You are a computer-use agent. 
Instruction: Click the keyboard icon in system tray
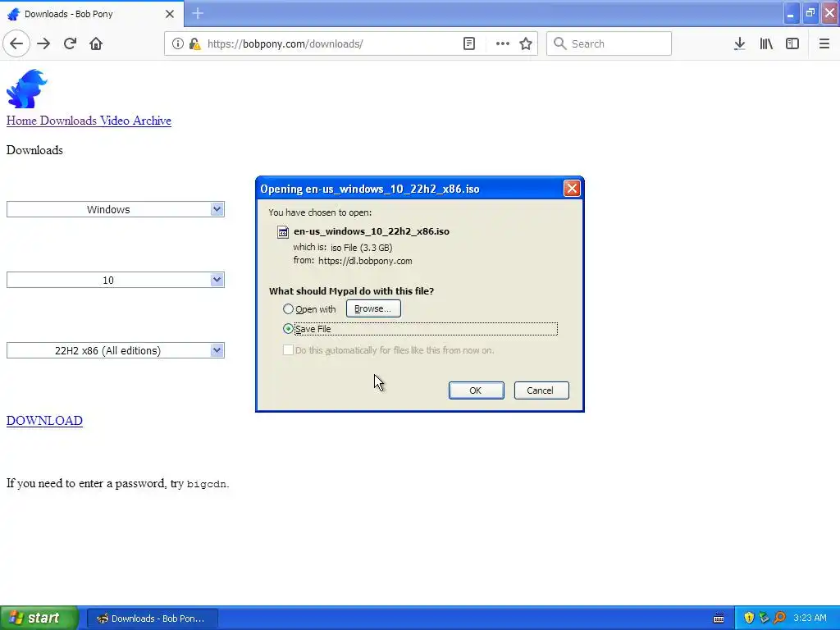pyautogui.click(x=719, y=619)
